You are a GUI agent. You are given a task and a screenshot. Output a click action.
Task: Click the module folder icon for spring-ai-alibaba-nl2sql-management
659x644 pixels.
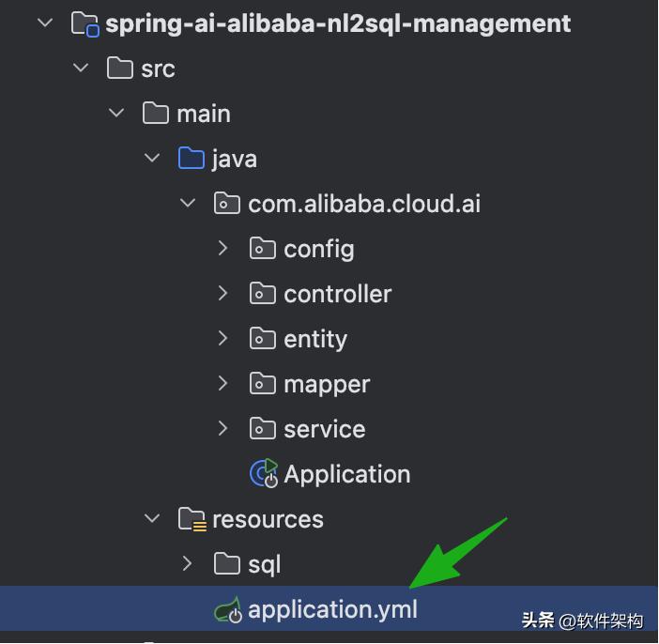point(85,23)
